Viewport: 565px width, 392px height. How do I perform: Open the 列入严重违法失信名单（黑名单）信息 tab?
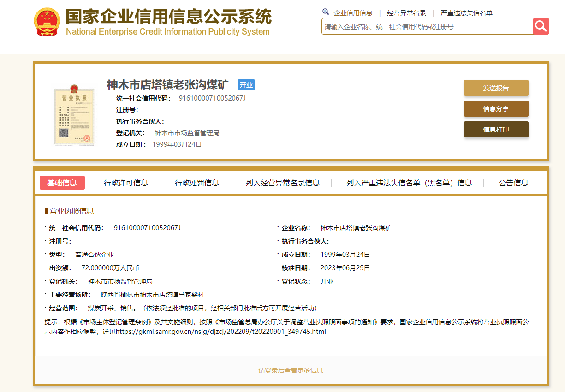(409, 183)
